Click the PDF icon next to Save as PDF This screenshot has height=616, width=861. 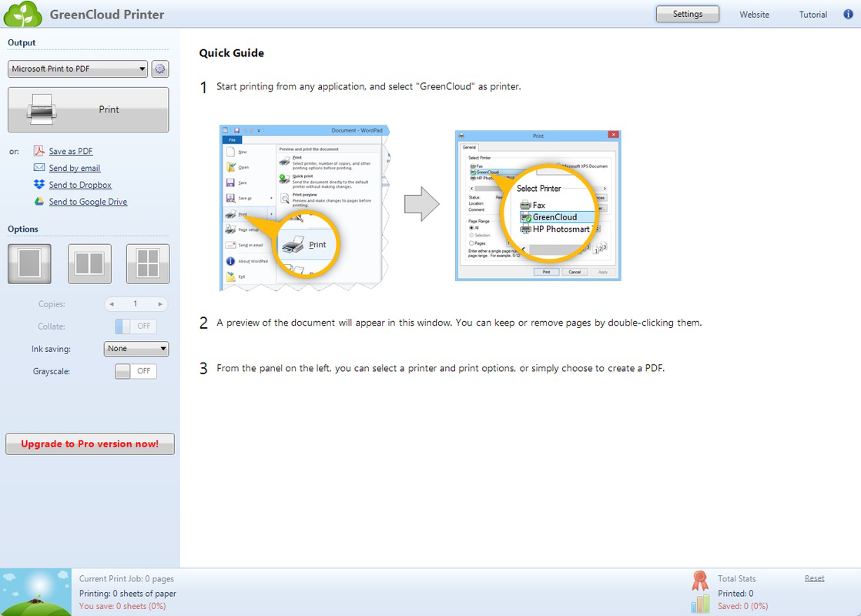tap(39, 150)
